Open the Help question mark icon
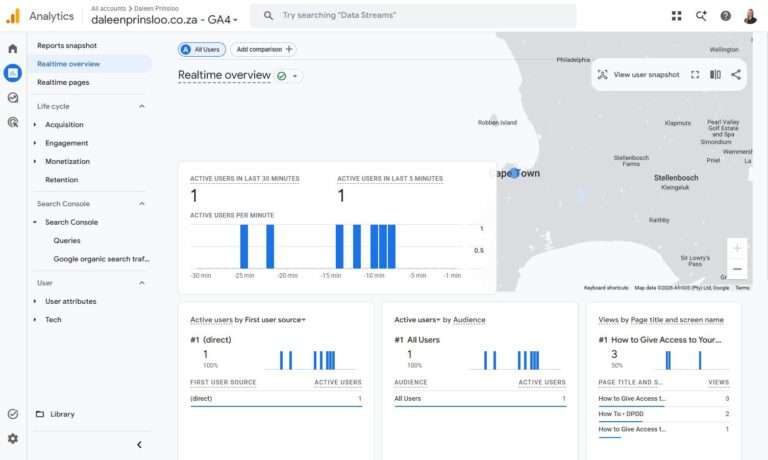The width and height of the screenshot is (768, 460). pyautogui.click(x=725, y=16)
